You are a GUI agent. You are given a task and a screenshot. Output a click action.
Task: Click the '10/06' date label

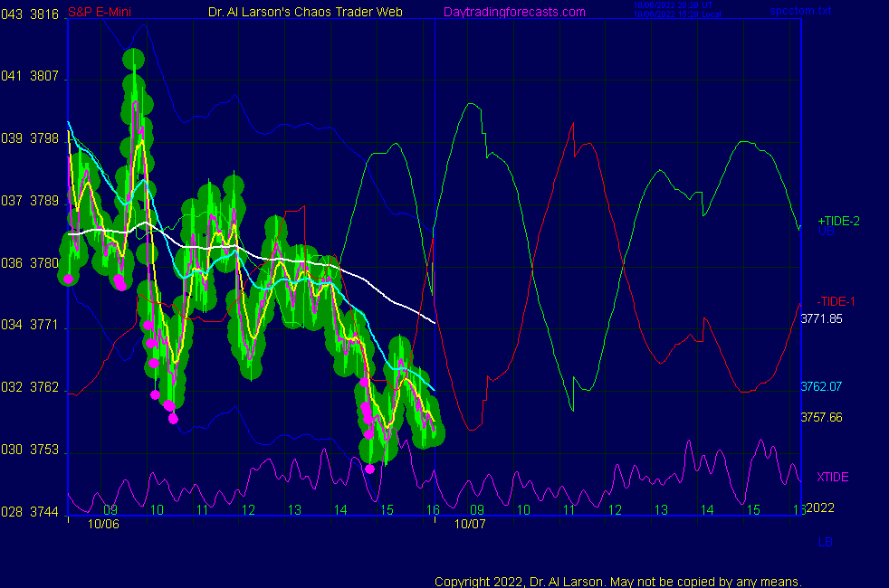point(103,524)
